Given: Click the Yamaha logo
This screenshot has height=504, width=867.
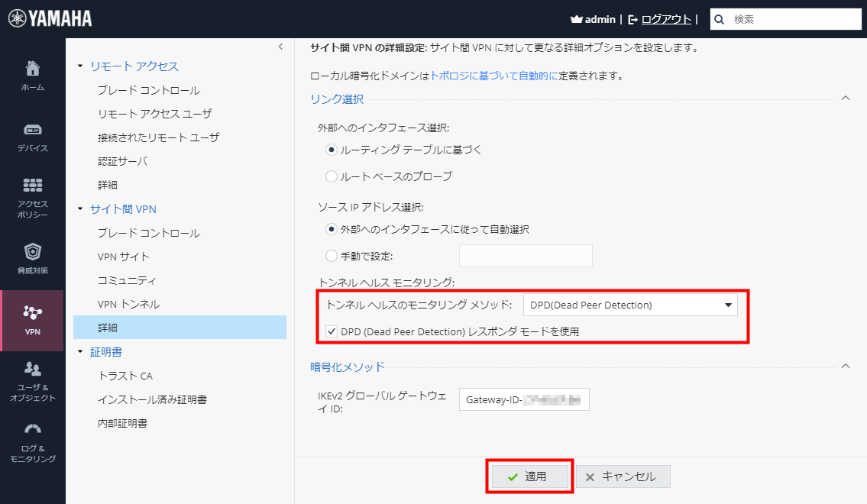Looking at the screenshot, I should [x=49, y=17].
